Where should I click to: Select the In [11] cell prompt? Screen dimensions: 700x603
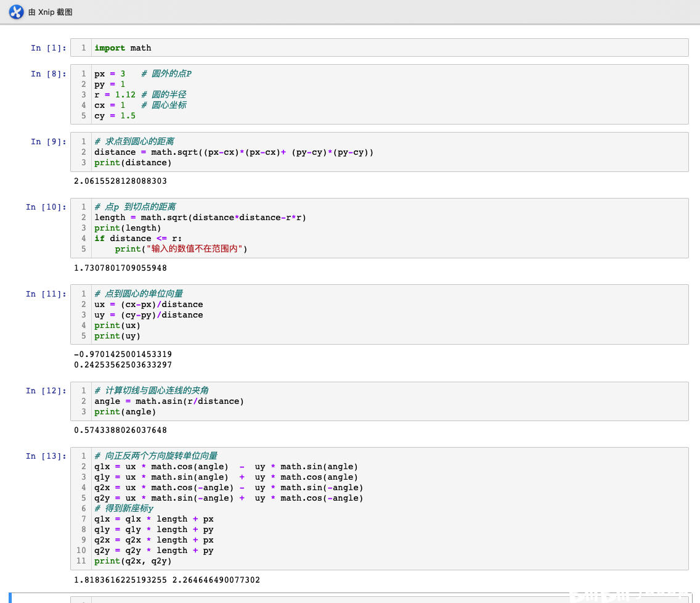click(x=46, y=294)
